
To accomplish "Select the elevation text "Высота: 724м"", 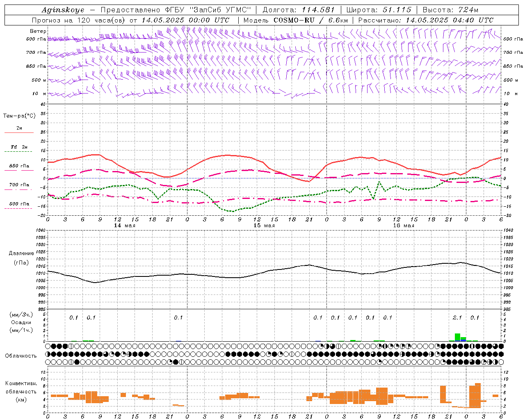I will coord(450,10).
